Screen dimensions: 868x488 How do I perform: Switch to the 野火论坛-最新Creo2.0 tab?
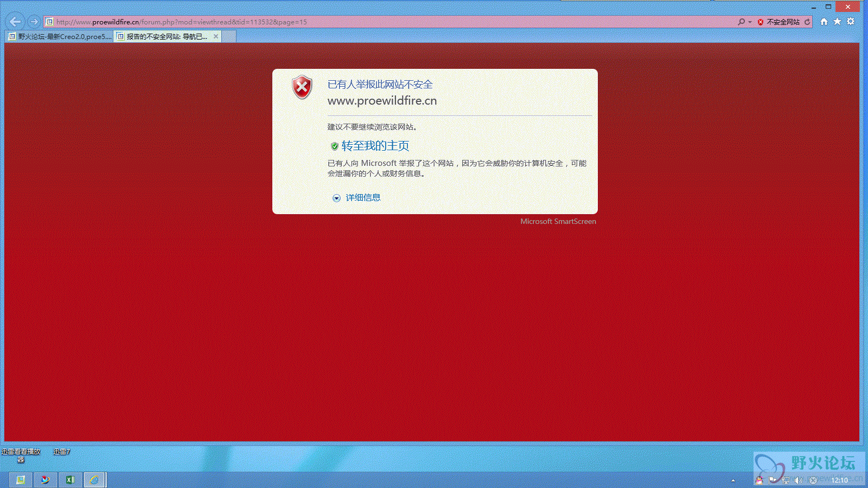pos(60,37)
